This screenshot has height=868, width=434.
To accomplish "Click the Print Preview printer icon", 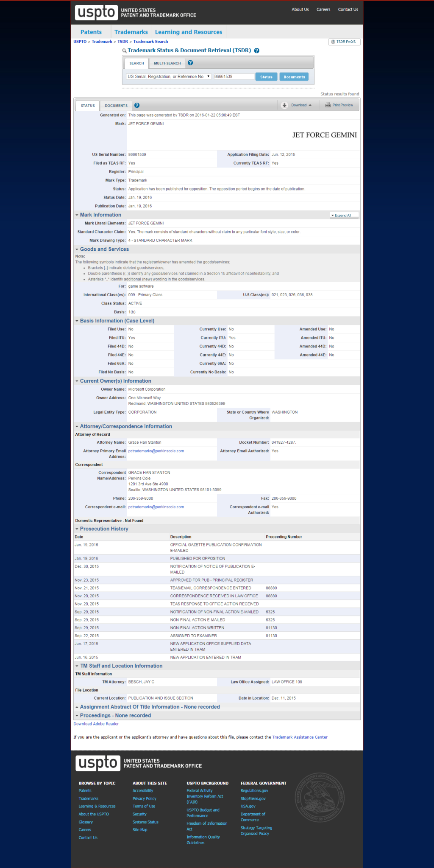I will [328, 105].
